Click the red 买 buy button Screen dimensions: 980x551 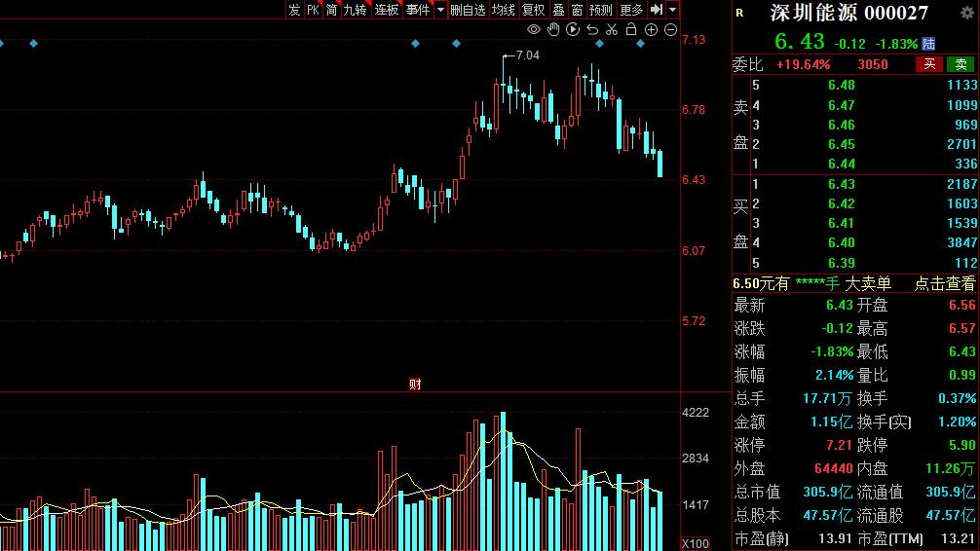[929, 64]
